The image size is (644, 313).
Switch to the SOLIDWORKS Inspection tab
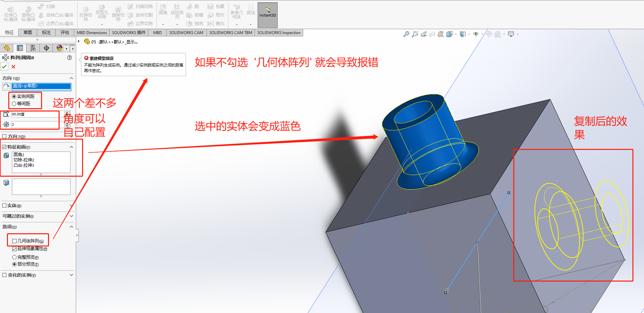279,32
